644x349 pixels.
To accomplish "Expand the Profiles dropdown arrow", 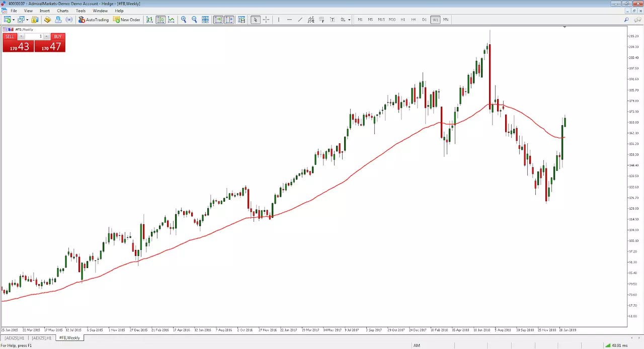I will point(27,20).
